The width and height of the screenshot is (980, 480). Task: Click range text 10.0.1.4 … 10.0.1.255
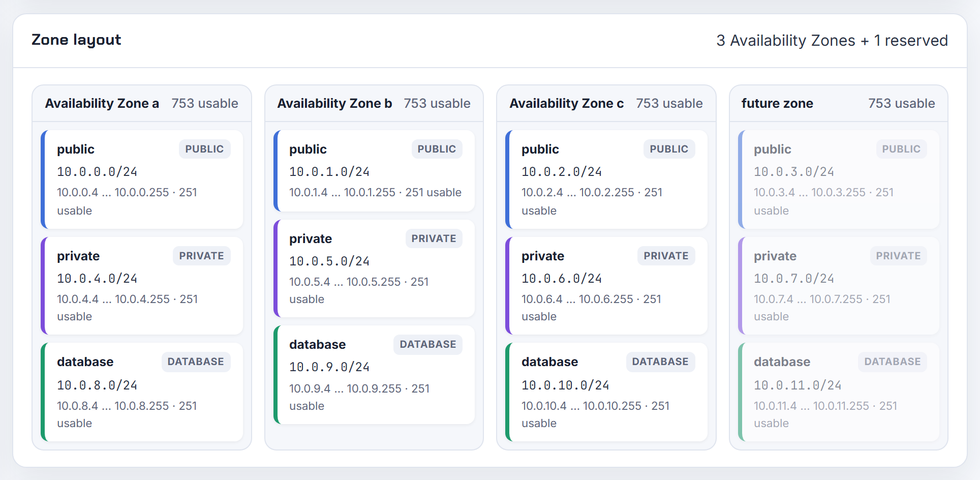click(x=342, y=192)
